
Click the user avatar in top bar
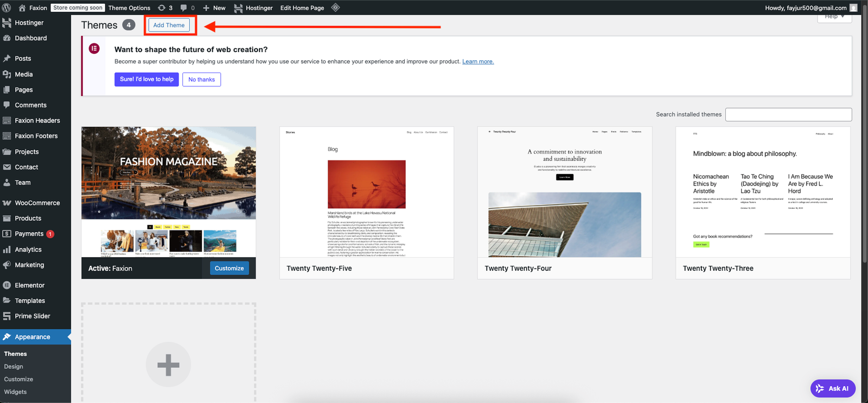pyautogui.click(x=853, y=8)
